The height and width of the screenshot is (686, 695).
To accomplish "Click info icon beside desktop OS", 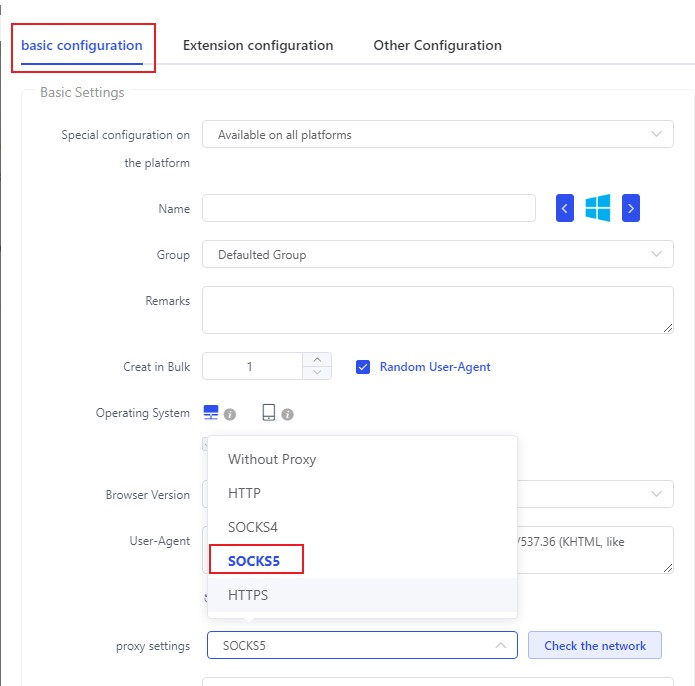I will [x=230, y=414].
